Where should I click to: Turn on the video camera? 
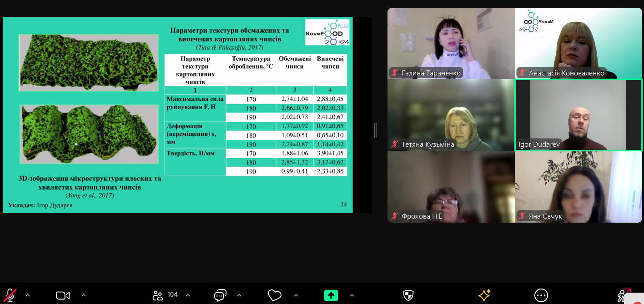click(63, 295)
